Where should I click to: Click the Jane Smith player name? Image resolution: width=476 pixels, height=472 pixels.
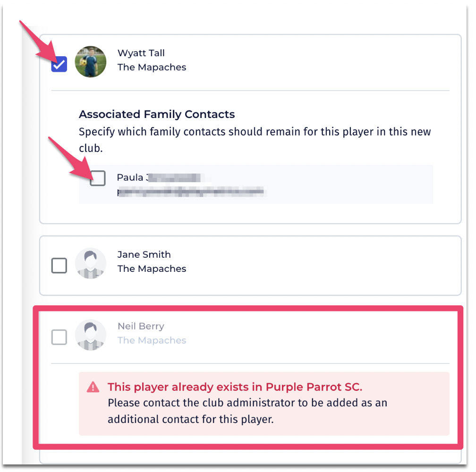(144, 254)
